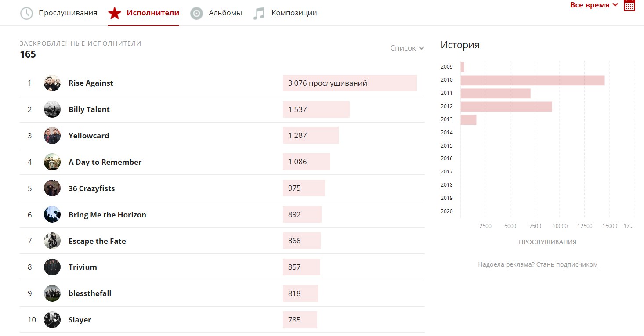Image resolution: width=644 pixels, height=336 pixels.
Task: Click the clock icon beside Прослушивания
Action: tap(27, 13)
